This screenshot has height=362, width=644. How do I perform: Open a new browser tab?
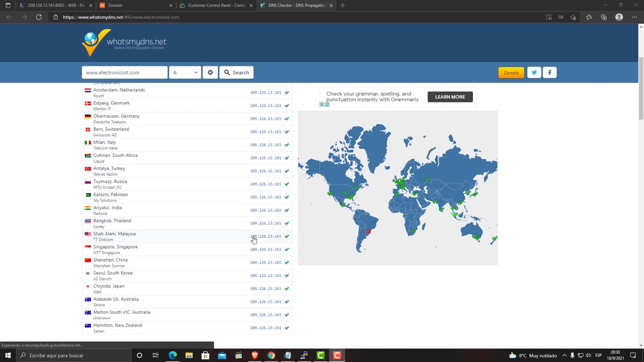pyautogui.click(x=343, y=5)
